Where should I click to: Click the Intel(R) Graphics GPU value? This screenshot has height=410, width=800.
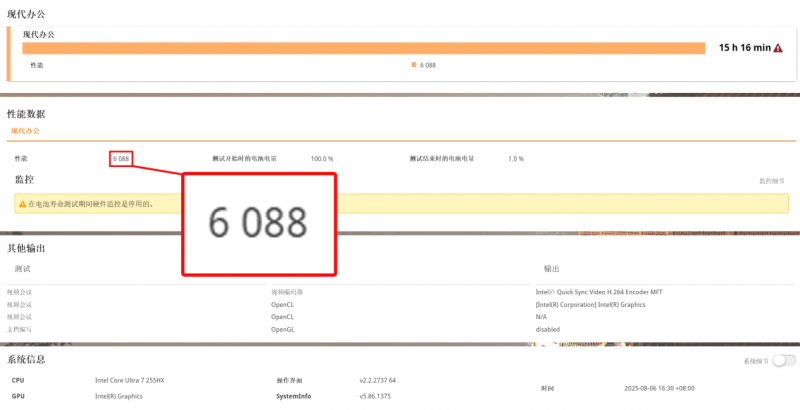pyautogui.click(x=119, y=396)
